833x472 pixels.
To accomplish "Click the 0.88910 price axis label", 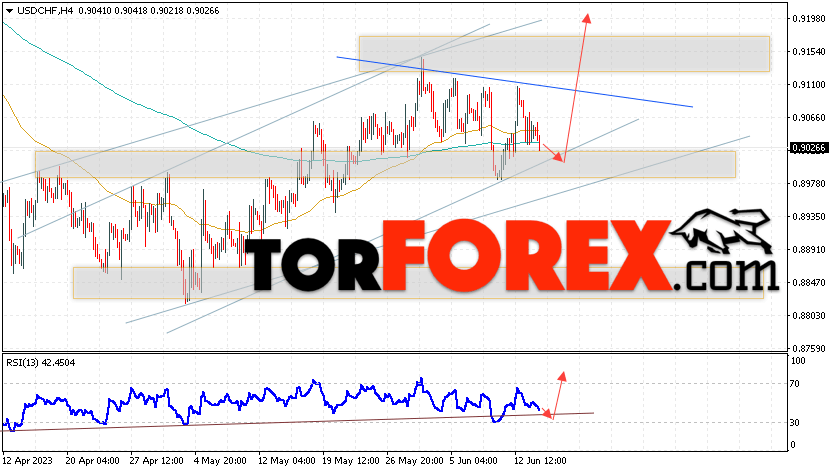I will pyautogui.click(x=809, y=249).
